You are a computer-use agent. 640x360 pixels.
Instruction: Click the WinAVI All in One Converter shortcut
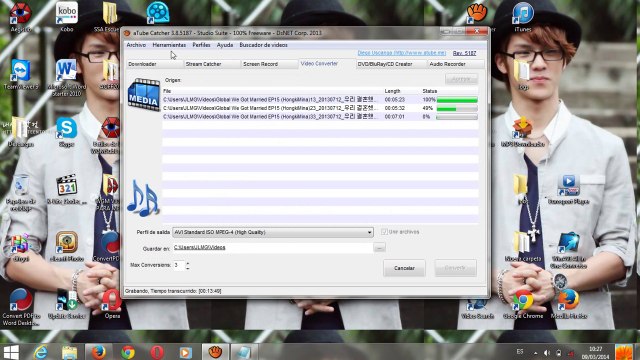(x=568, y=250)
